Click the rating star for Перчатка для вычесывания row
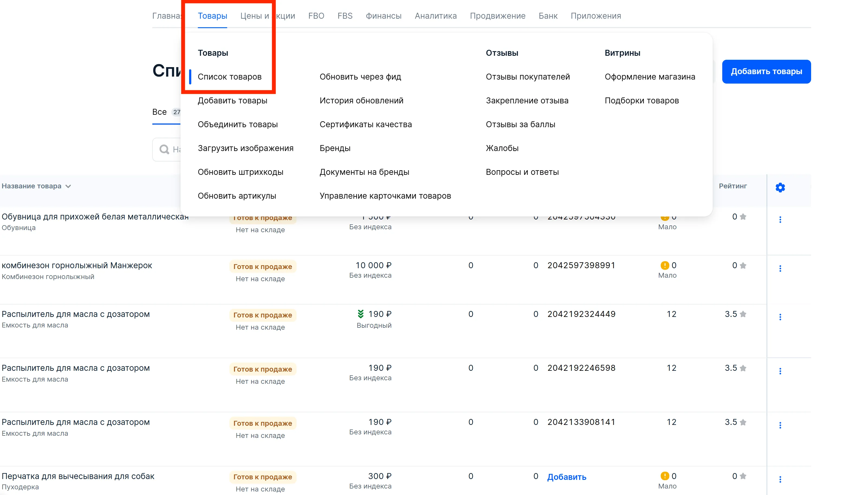868x495 pixels. click(x=743, y=476)
